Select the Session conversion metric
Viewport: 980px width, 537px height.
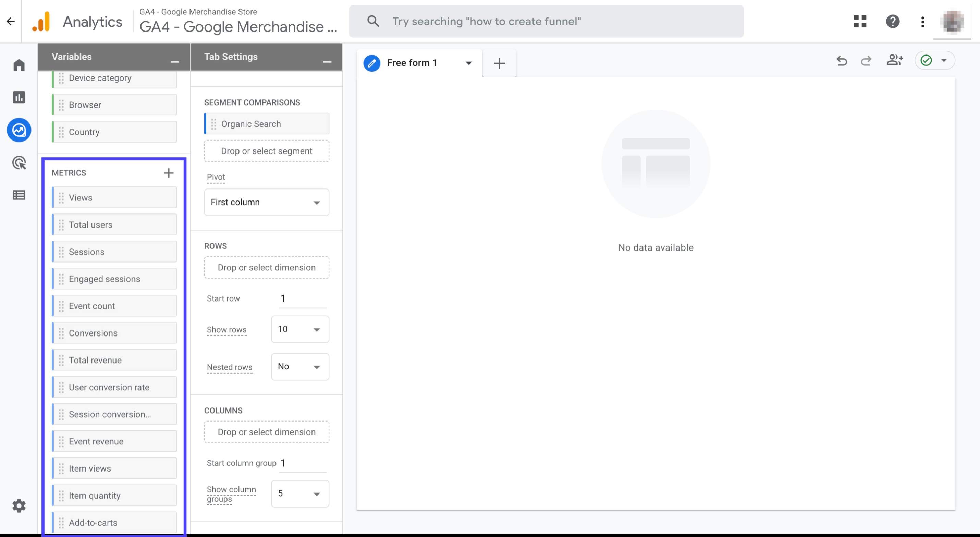[x=114, y=414]
